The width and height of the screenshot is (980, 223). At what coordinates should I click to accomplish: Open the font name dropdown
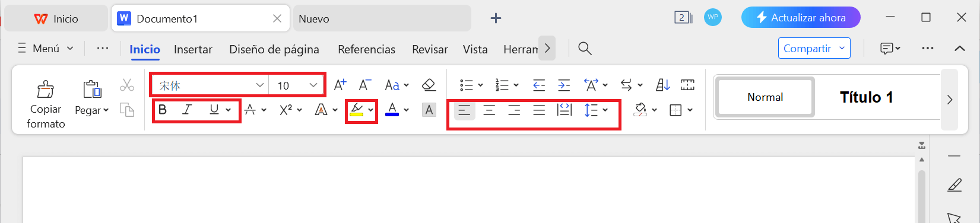pyautogui.click(x=260, y=85)
